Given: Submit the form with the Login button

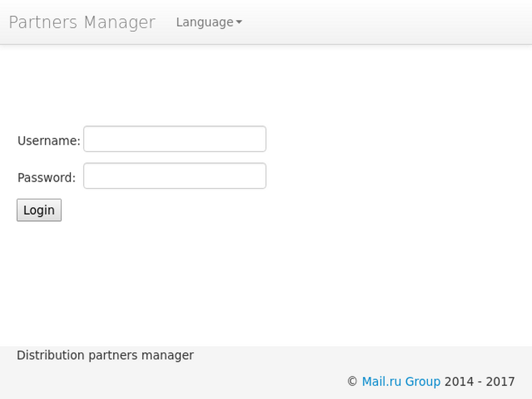Looking at the screenshot, I should [x=39, y=210].
